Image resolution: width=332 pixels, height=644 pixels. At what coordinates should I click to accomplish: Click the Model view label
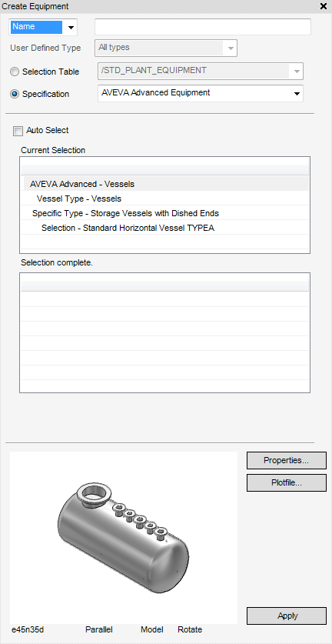(152, 629)
